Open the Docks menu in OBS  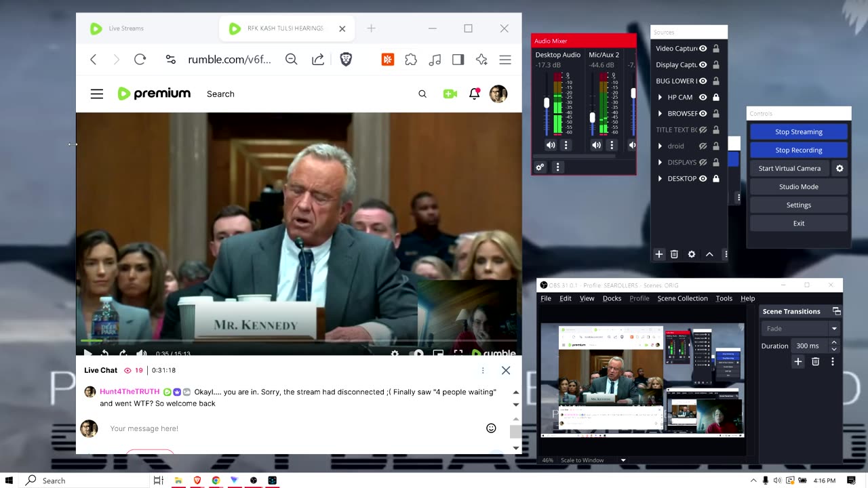(612, 298)
